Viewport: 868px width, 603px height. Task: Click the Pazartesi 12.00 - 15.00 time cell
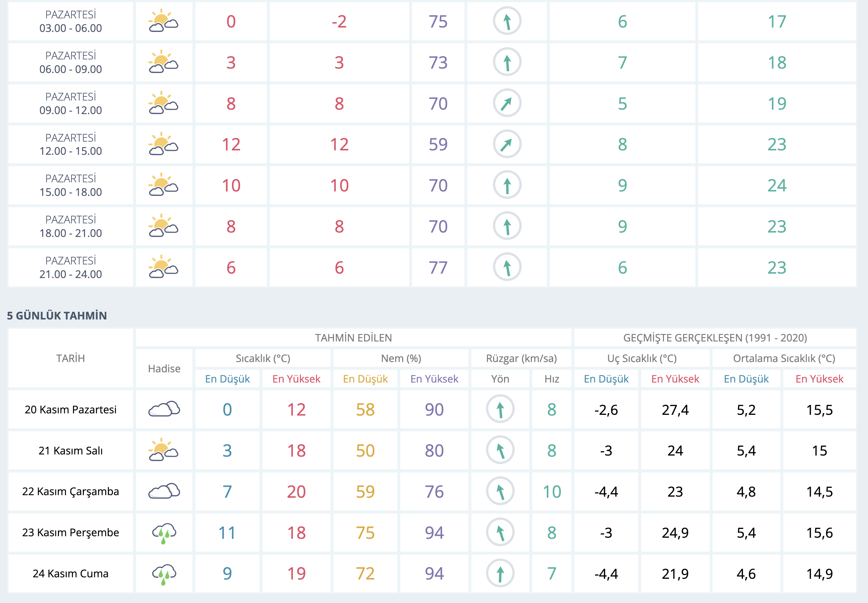(x=71, y=144)
